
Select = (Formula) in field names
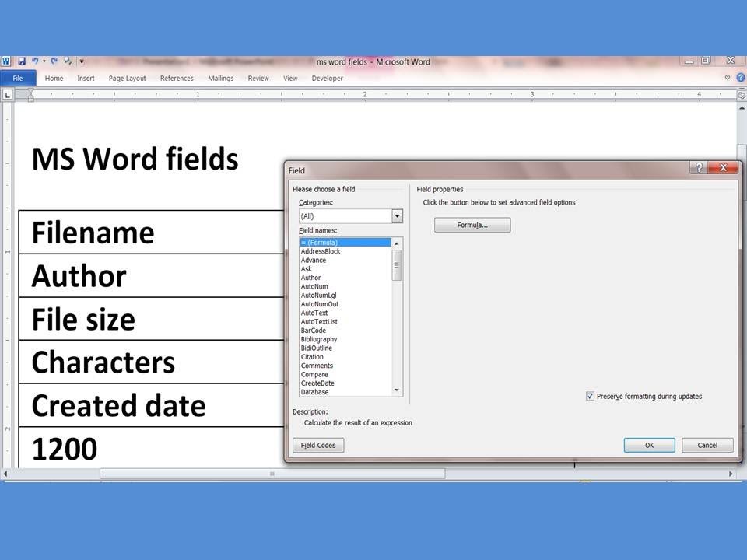coord(345,243)
